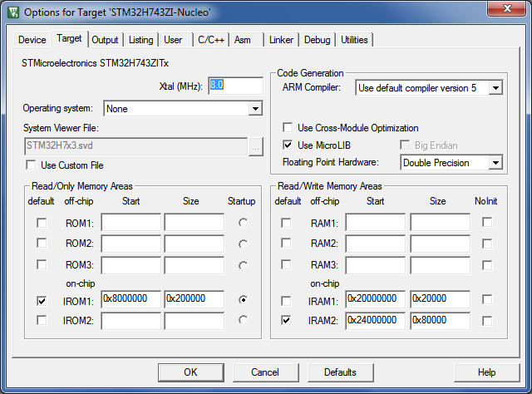Close the Options for Target dialog

coord(507,8)
